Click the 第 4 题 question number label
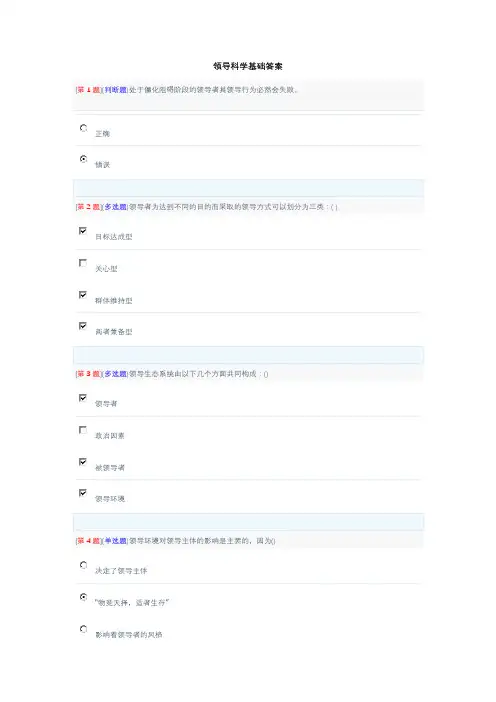 click(x=89, y=541)
